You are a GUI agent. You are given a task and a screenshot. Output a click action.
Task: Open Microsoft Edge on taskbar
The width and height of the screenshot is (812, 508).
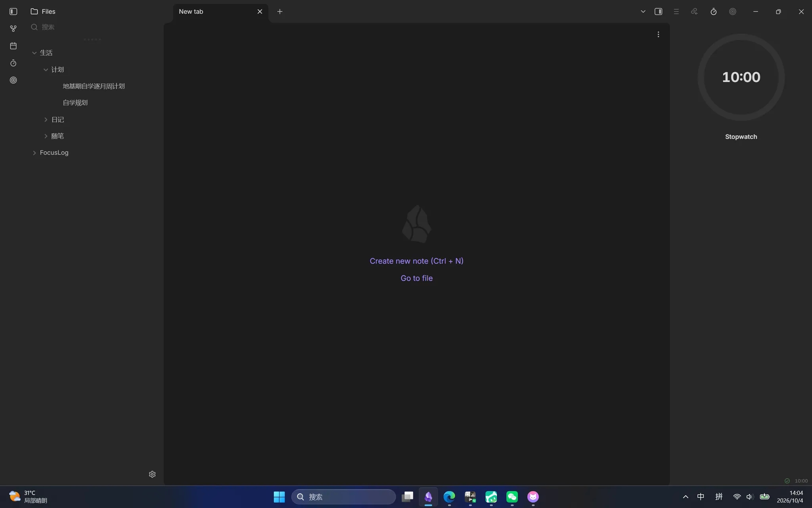pos(449,496)
